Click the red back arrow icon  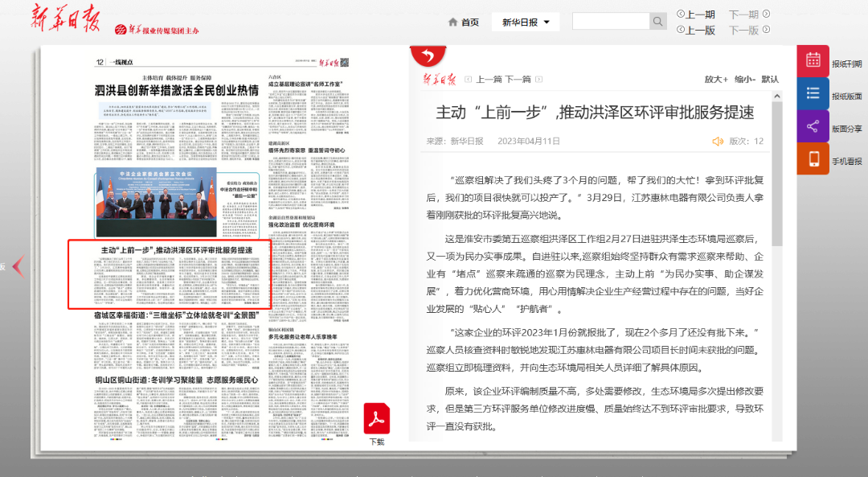(428, 56)
